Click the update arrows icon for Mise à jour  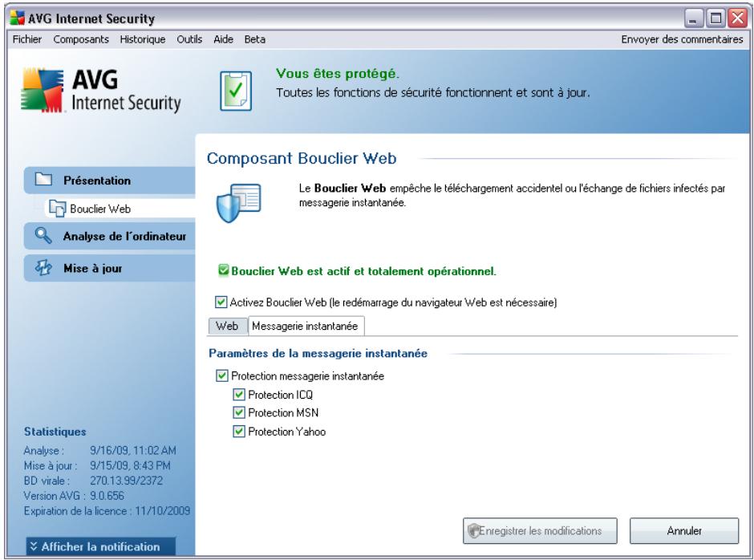(43, 267)
